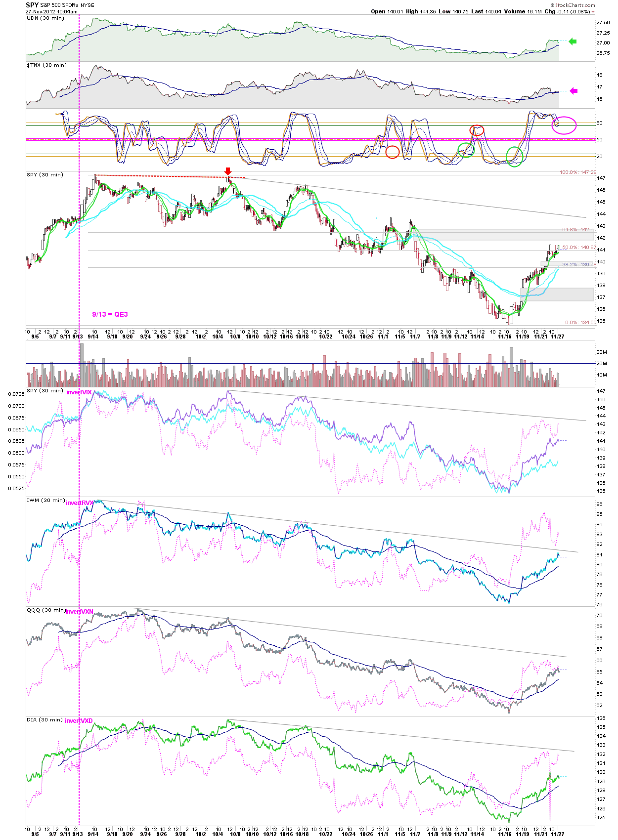The height and width of the screenshot is (840, 618).
Task: Click the 38.2%: 139.48 Fibonacci label
Action: [579, 265]
